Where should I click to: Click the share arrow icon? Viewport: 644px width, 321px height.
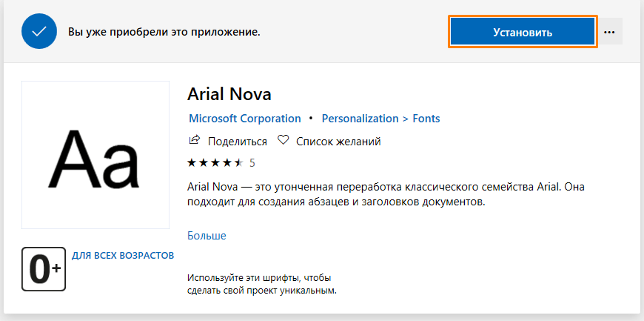195,140
